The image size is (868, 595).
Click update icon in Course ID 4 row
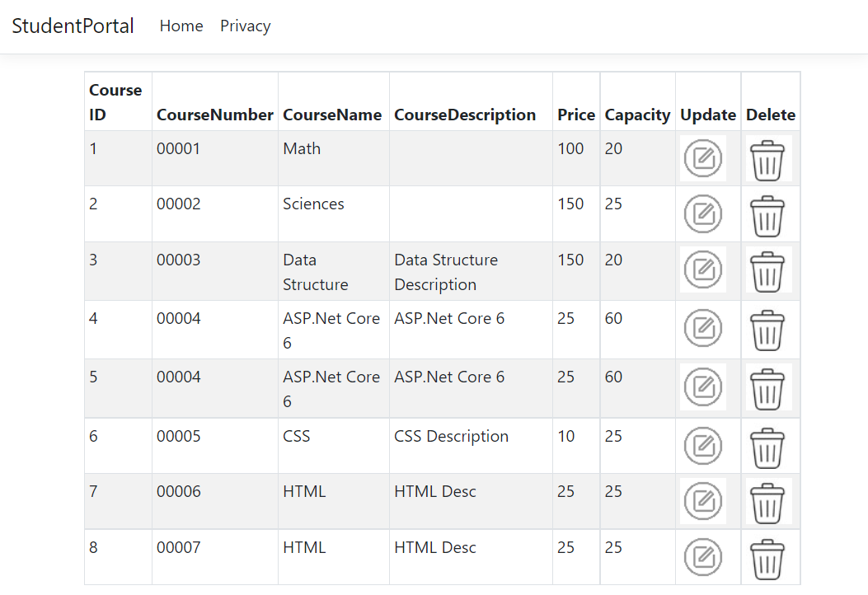click(703, 328)
